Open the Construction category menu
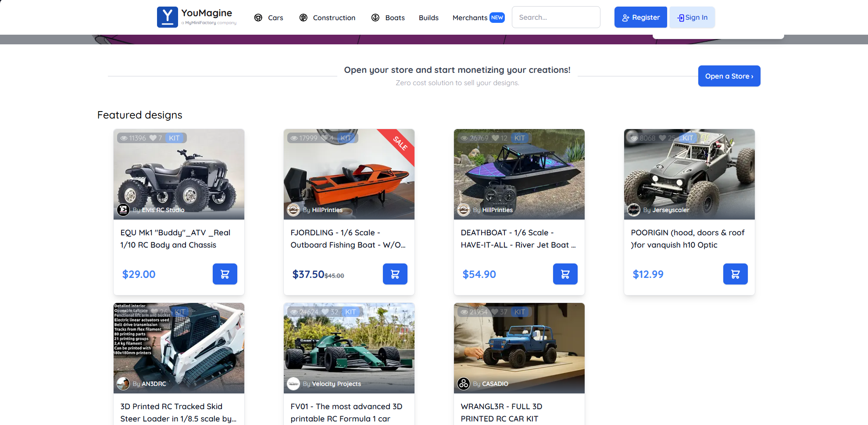 [x=327, y=18]
